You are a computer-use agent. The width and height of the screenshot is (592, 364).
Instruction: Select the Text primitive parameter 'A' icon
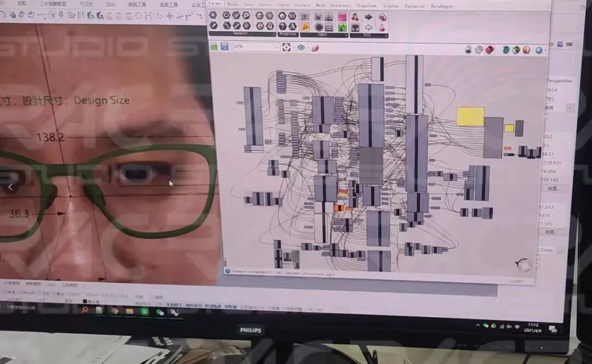[x=293, y=26]
